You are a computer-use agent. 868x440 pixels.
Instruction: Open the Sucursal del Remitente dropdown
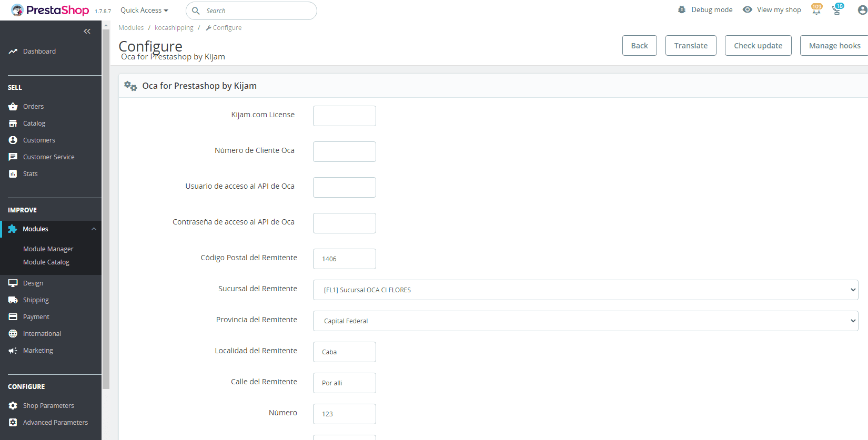click(x=586, y=290)
